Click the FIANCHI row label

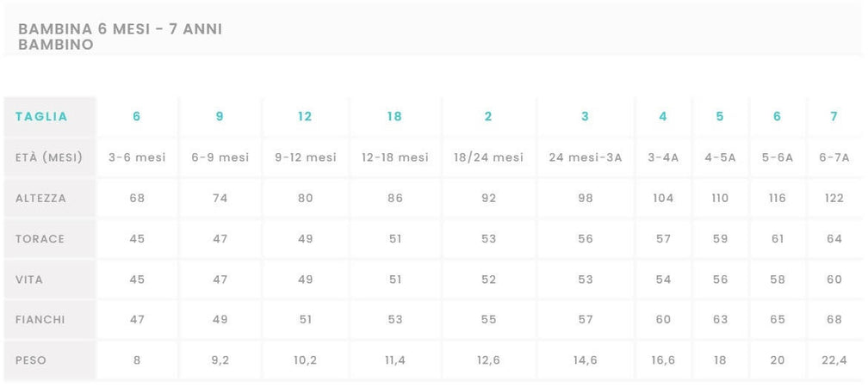40,320
